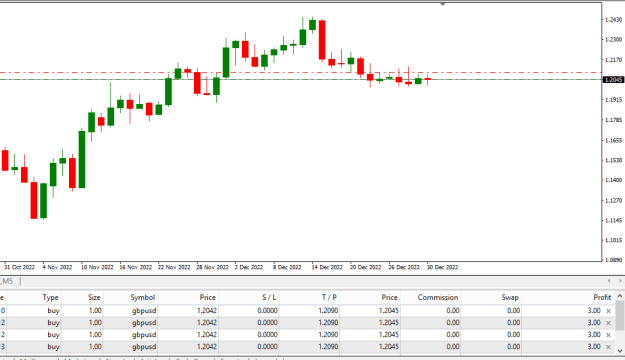Select the first order row's gbpusd symbol cell
The image size is (625, 360).
click(144, 311)
